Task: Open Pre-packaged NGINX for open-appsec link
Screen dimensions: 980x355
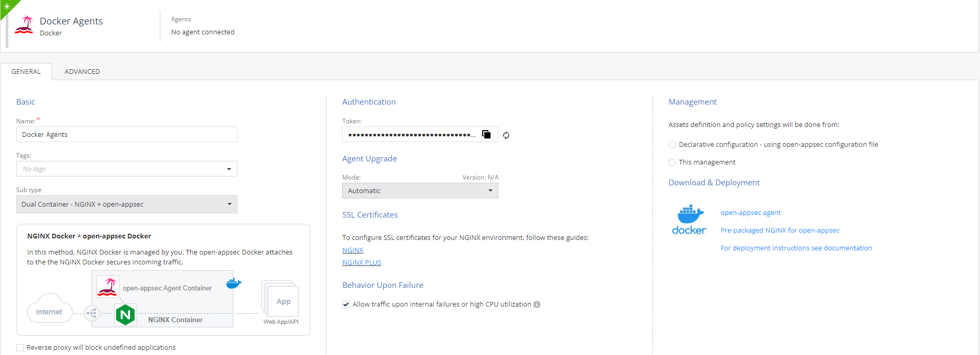Action: coord(780,231)
